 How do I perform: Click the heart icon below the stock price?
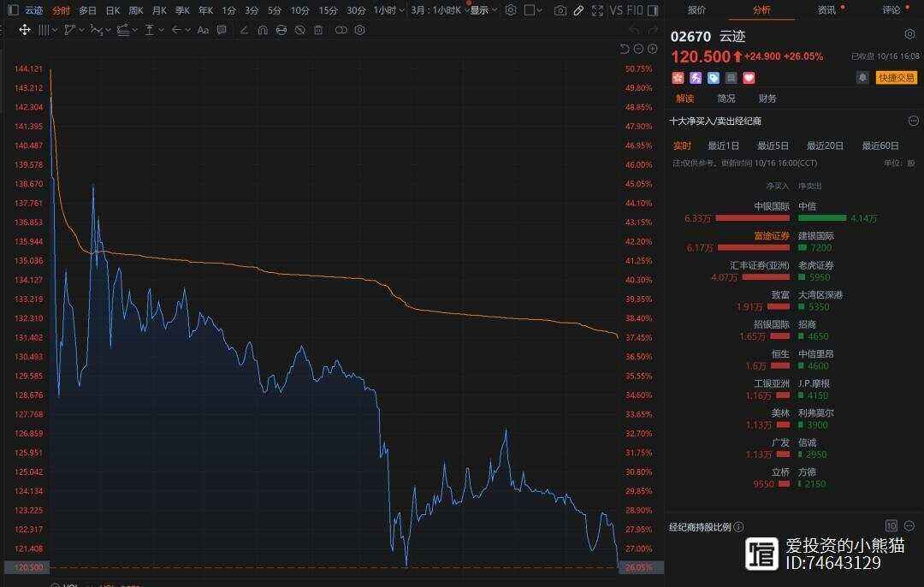click(749, 78)
